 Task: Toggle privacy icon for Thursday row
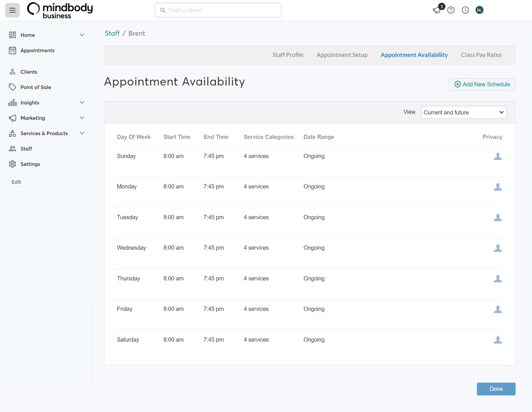tap(498, 279)
